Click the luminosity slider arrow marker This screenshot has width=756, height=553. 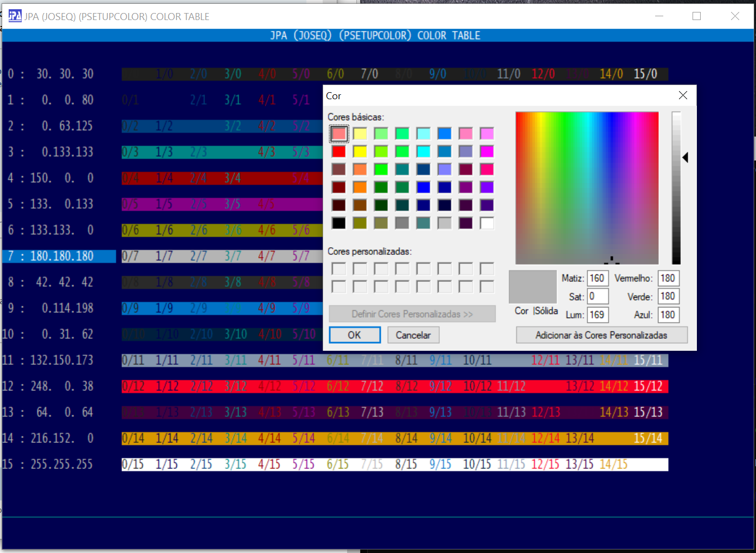click(x=685, y=158)
